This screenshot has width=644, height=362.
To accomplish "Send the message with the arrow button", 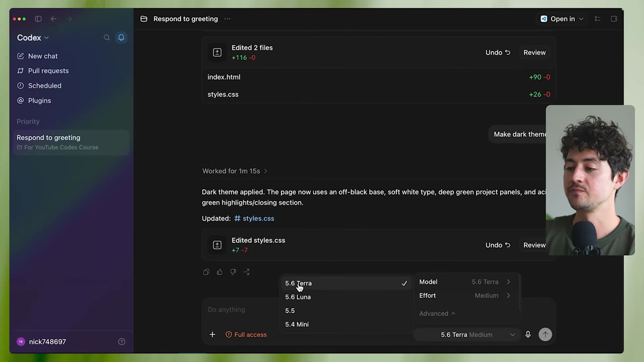I will (x=545, y=335).
